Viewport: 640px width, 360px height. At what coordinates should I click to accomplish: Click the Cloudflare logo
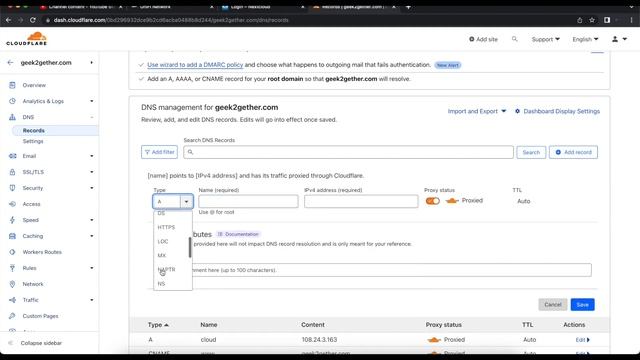click(27, 39)
